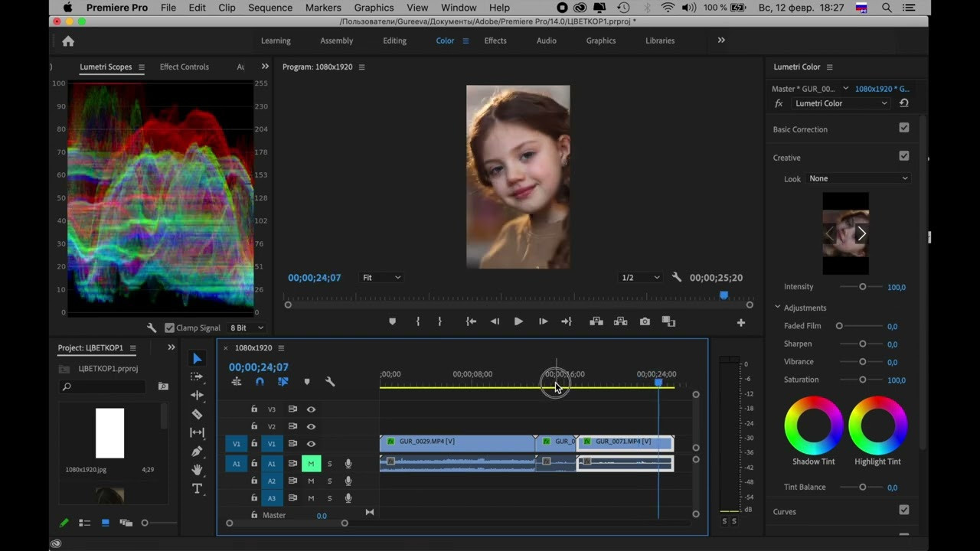Collapse the Adjustments section
The width and height of the screenshot is (980, 551).
(x=777, y=308)
